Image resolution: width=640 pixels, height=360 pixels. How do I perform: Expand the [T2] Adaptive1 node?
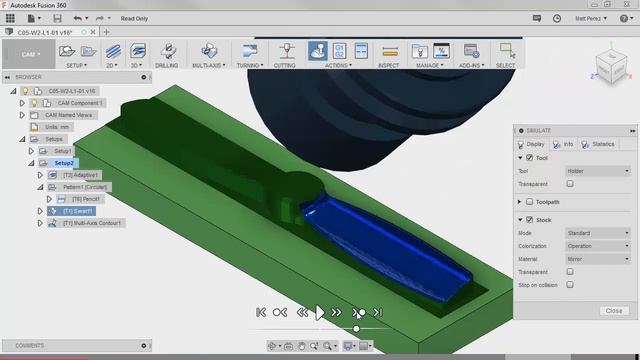(x=40, y=175)
